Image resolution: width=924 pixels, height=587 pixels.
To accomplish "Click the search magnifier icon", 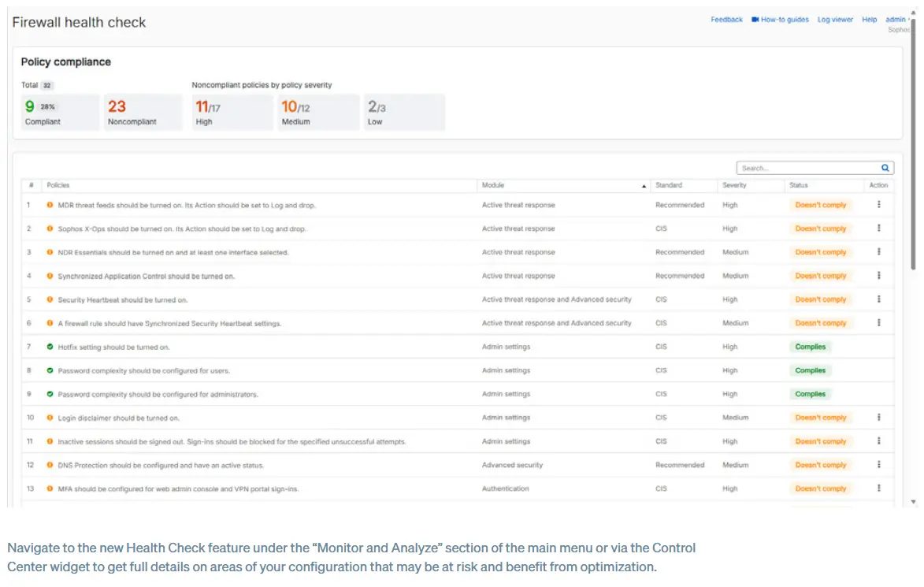I will (885, 168).
